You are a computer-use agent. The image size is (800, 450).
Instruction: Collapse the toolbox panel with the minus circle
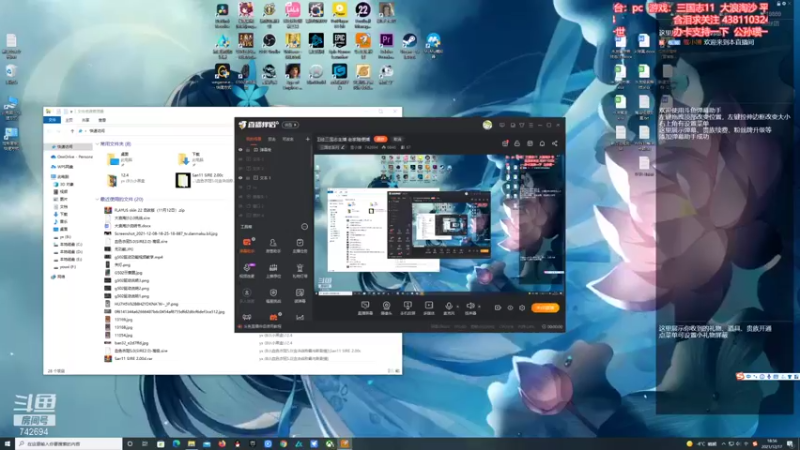[305, 227]
